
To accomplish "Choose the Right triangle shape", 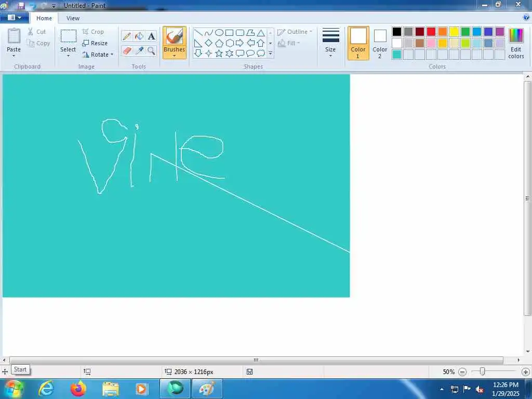I will [198, 43].
